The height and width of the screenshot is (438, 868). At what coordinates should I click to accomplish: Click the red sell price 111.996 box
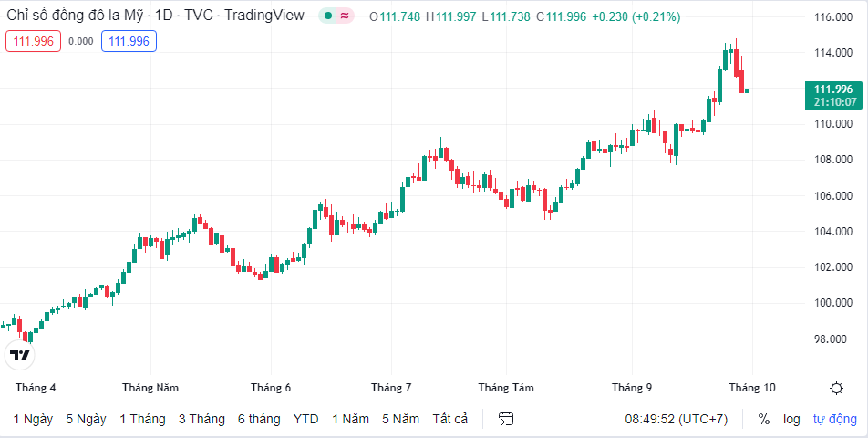(x=32, y=41)
